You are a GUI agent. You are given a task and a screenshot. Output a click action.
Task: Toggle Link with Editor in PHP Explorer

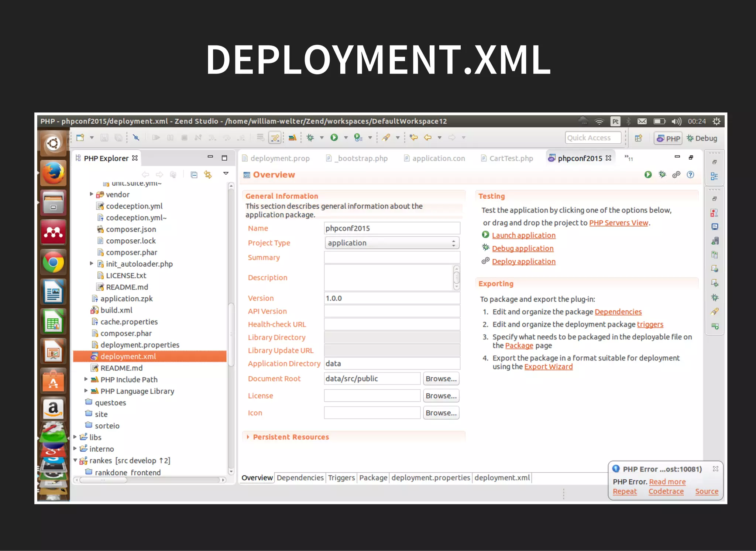click(x=208, y=174)
